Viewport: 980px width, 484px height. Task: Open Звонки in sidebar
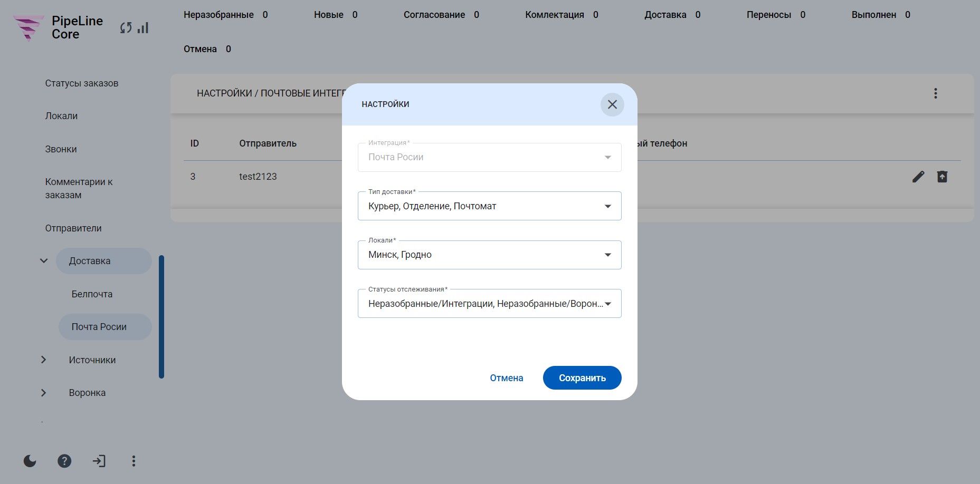[61, 149]
